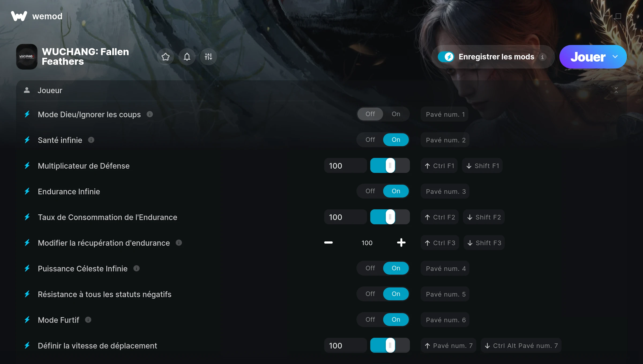
Task: Toggle the Enregistrer les mods switch
Action: click(446, 57)
